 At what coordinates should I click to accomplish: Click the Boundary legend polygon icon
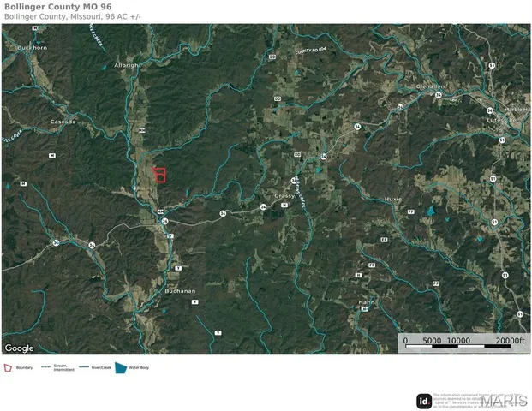[x=8, y=368]
